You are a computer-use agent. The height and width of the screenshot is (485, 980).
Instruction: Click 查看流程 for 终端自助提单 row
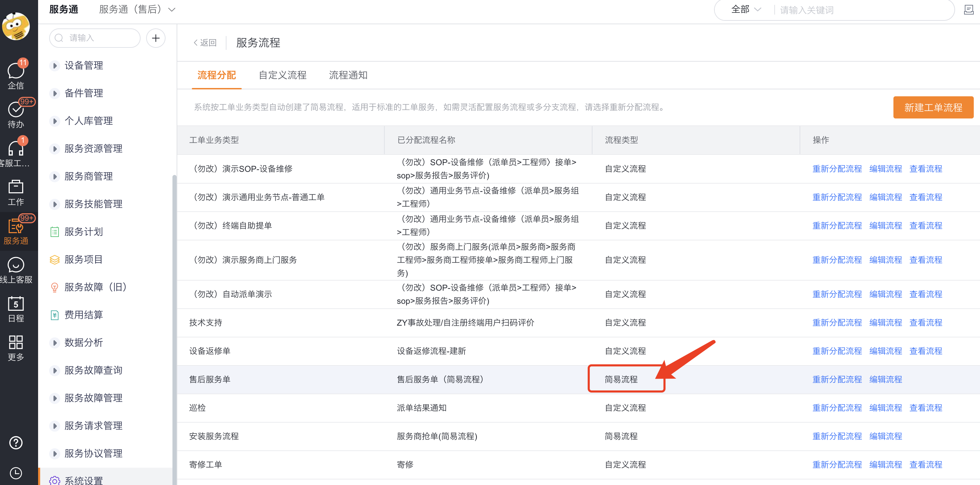(x=926, y=226)
